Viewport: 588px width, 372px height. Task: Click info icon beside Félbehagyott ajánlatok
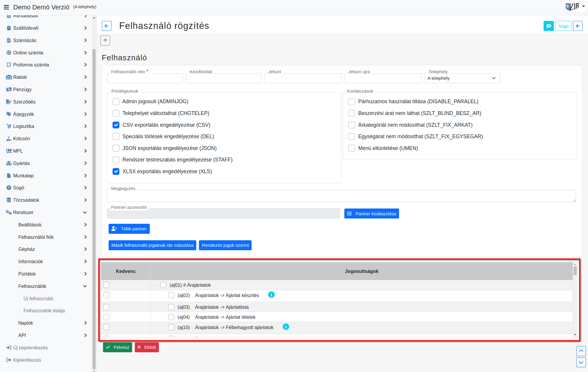(286, 327)
